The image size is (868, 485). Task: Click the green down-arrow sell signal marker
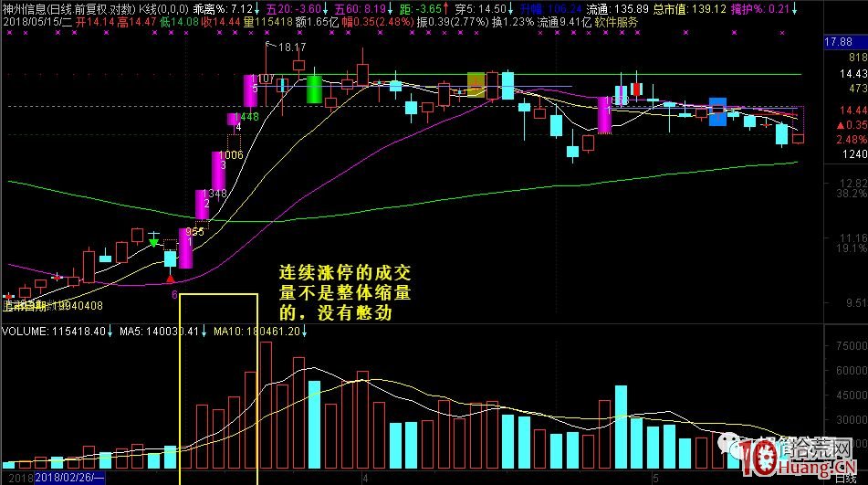click(154, 243)
